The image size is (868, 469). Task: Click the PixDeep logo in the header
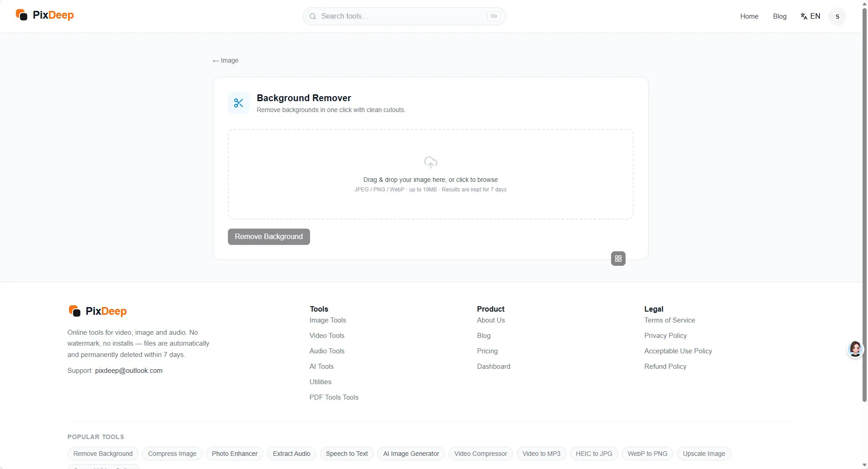pos(44,15)
